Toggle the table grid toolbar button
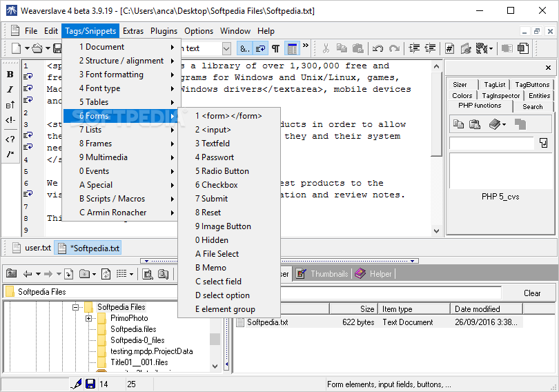 292,48
